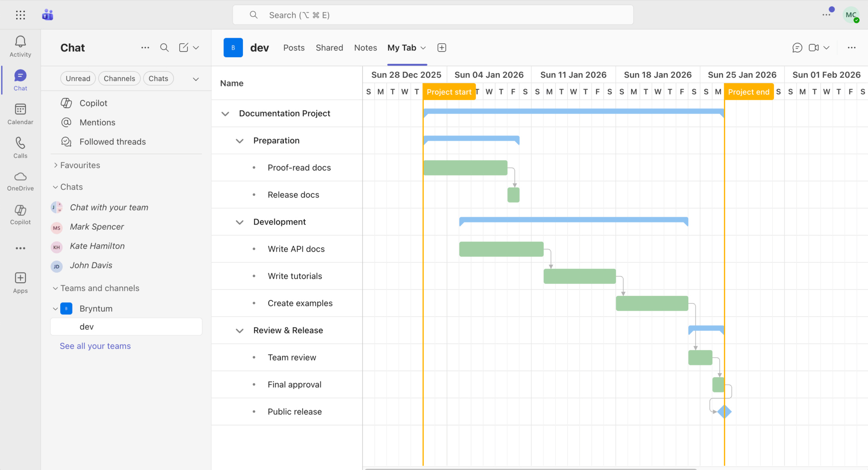The image size is (868, 470).
Task: Toggle the Unread filter pill
Action: [x=78, y=78]
